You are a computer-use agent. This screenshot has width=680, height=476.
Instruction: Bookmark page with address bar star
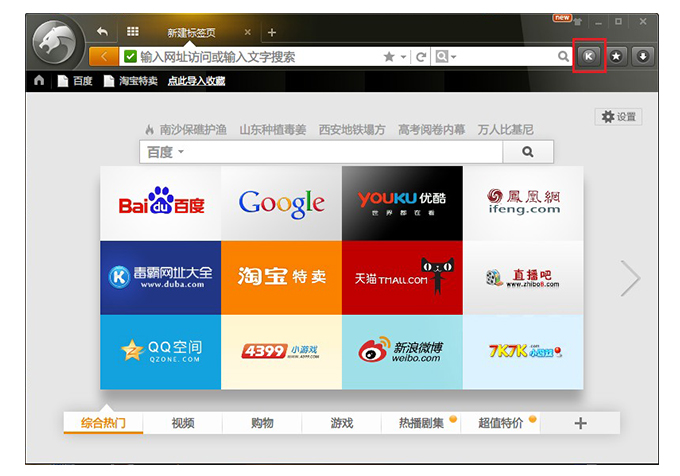(388, 57)
